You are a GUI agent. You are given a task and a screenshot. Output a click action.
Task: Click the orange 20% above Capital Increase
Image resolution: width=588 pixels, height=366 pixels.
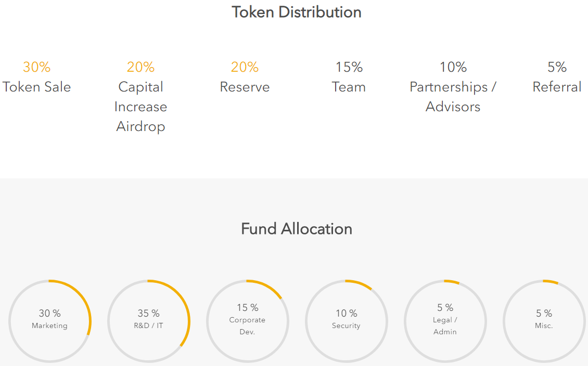pos(140,67)
